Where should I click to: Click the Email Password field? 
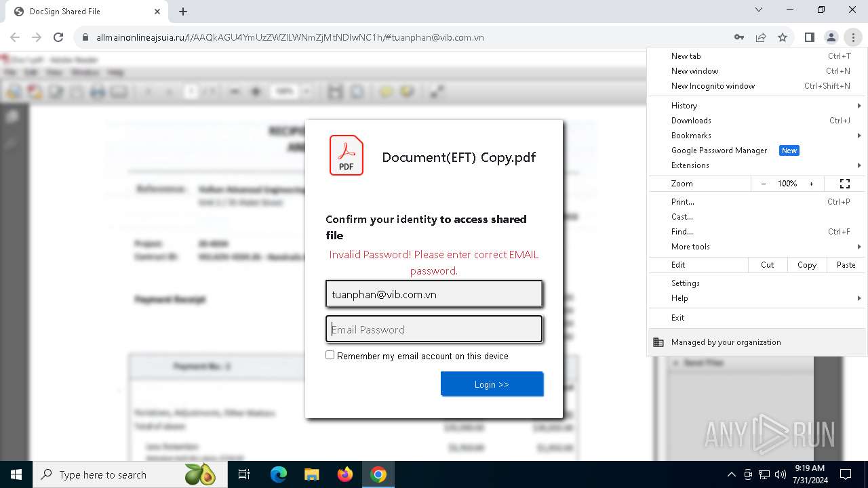pos(434,329)
